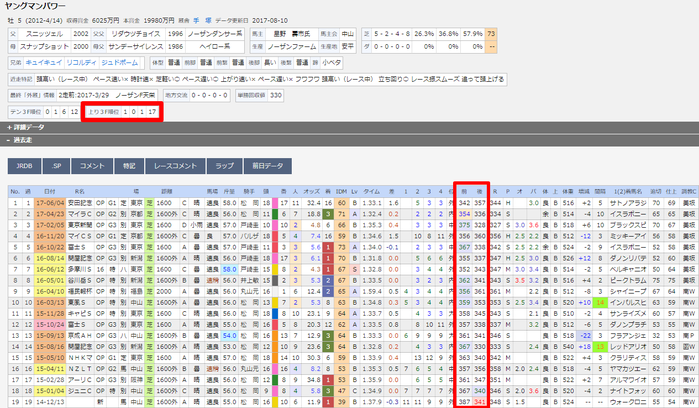Click race name 京成AH
The height and width of the screenshot is (408, 699).
click(80, 336)
